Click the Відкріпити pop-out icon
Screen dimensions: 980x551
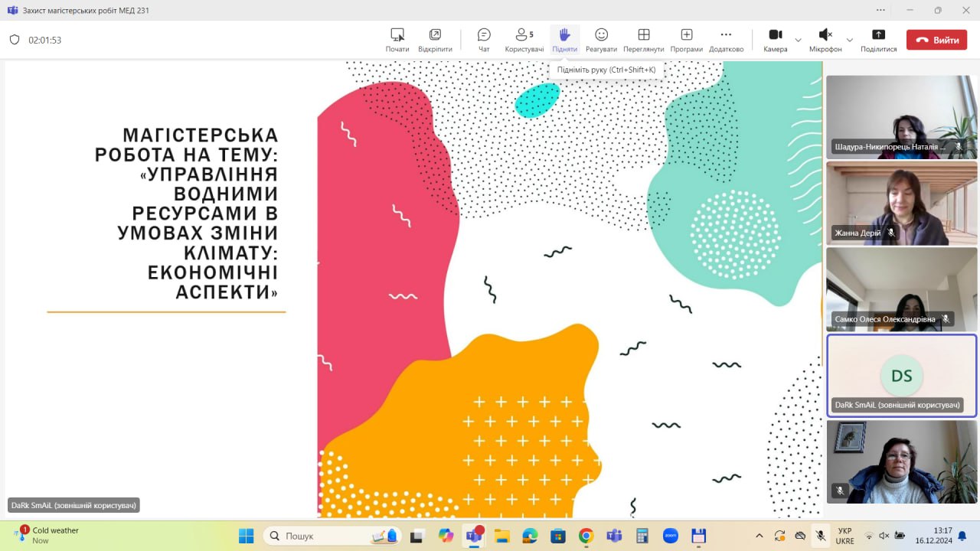435,40
